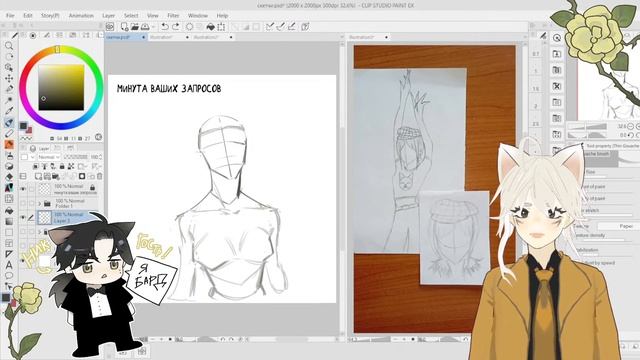Select the Auto select magic wand tool
640x360 pixels.
9,100
